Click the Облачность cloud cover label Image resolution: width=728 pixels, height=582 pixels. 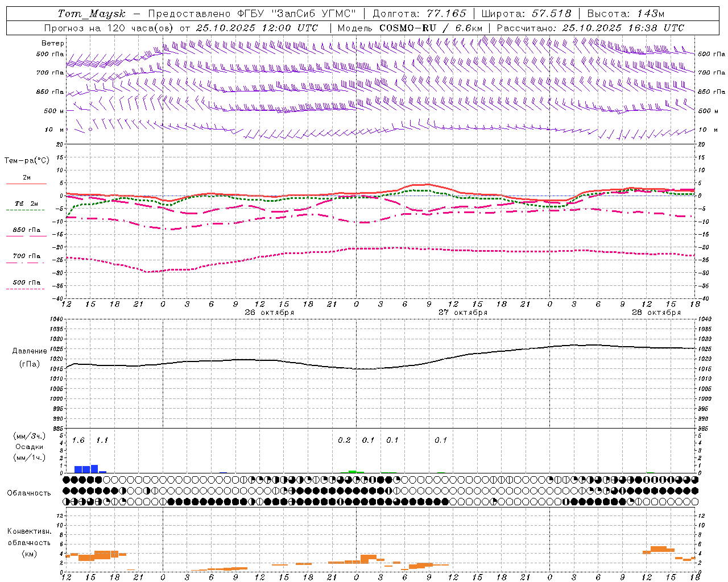(28, 493)
